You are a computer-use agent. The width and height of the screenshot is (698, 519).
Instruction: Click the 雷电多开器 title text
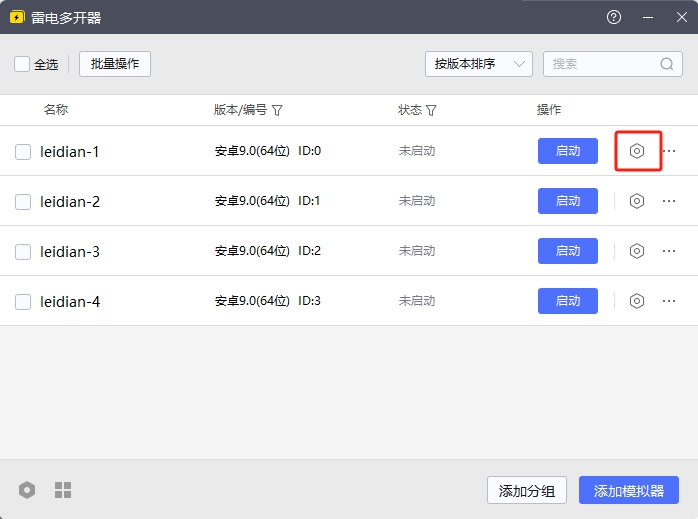66,18
